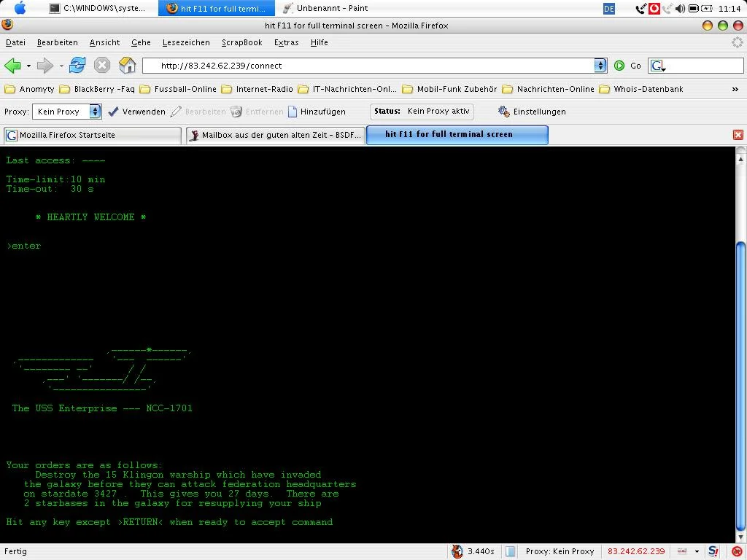Show more bookmarks with the chevron
Viewport: 747px width, 560px height.
tap(735, 89)
